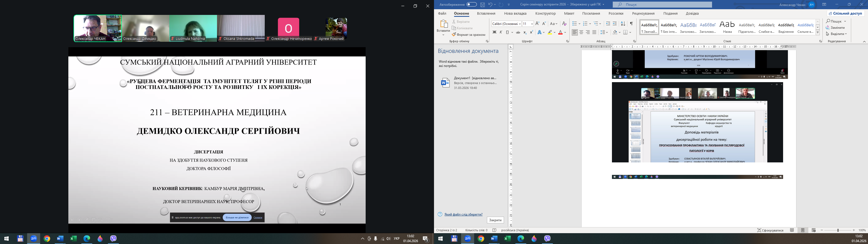Screen dimensions: 868x244
Task: Toggle bold formatting (Ж) in the ribbon
Action: point(494,32)
